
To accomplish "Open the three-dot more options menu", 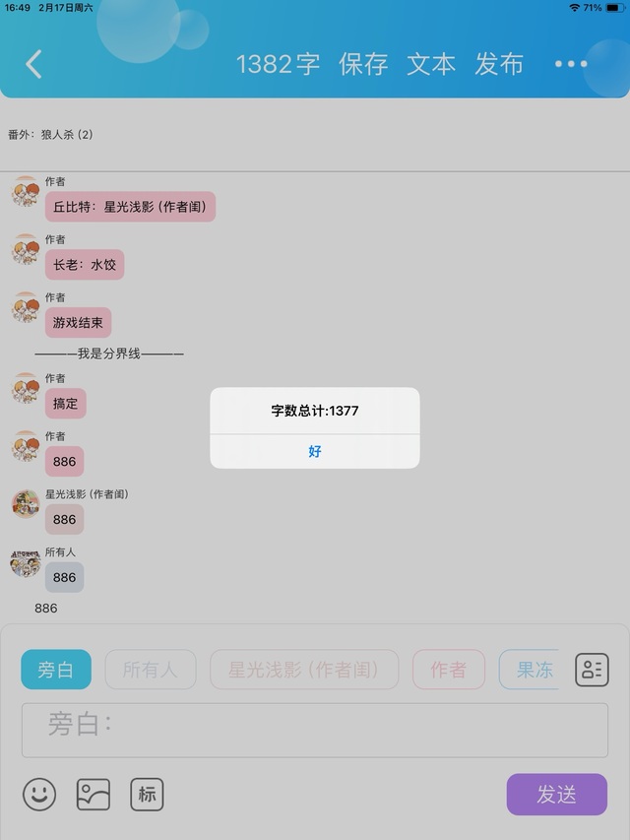I will coord(571,64).
